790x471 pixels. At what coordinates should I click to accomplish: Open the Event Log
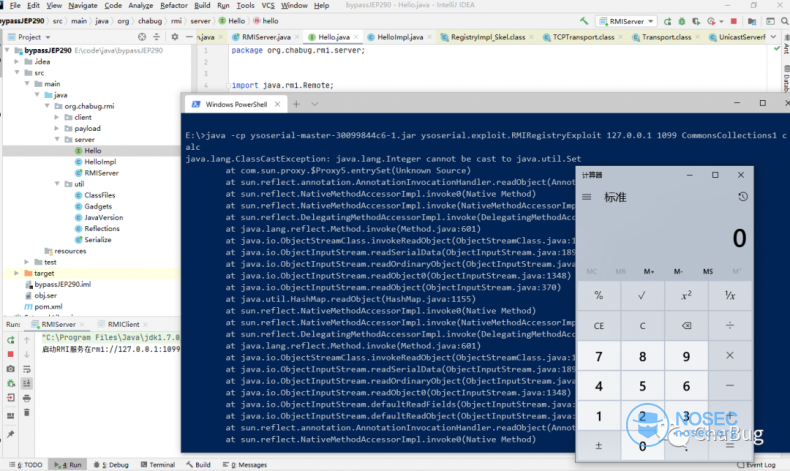click(757, 464)
